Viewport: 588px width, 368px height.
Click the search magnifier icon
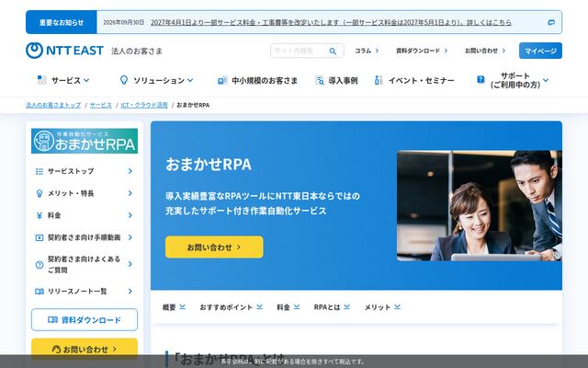pyautogui.click(x=333, y=52)
